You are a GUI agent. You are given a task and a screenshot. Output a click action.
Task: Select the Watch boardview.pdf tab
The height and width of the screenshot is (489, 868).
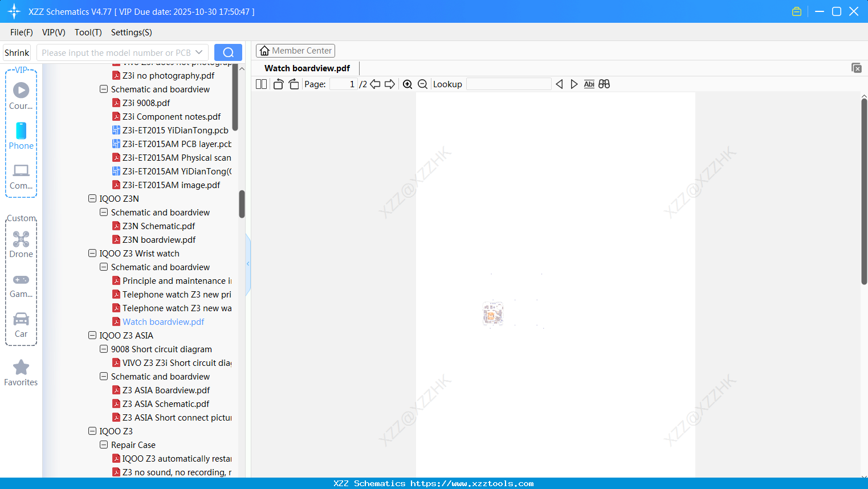(307, 68)
